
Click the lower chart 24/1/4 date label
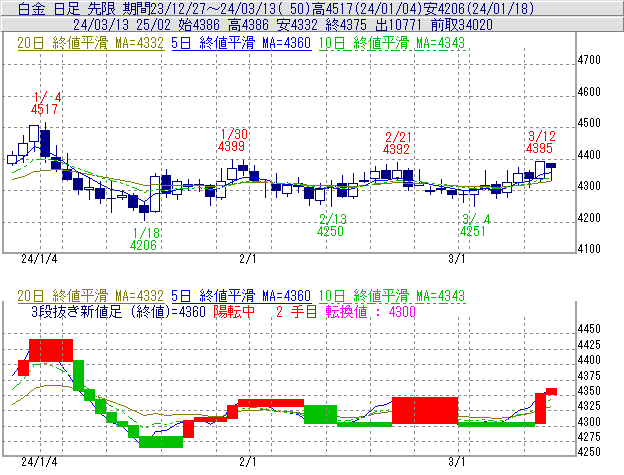(39, 462)
